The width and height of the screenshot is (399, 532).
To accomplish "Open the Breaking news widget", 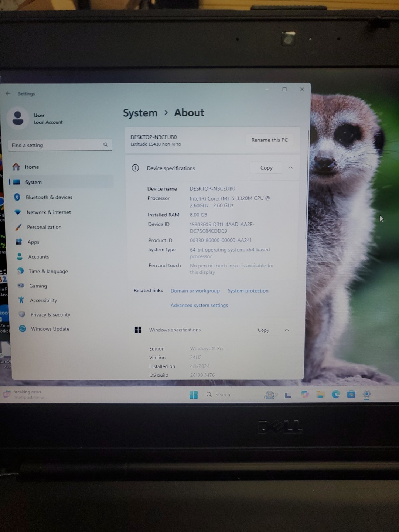I will pyautogui.click(x=24, y=394).
